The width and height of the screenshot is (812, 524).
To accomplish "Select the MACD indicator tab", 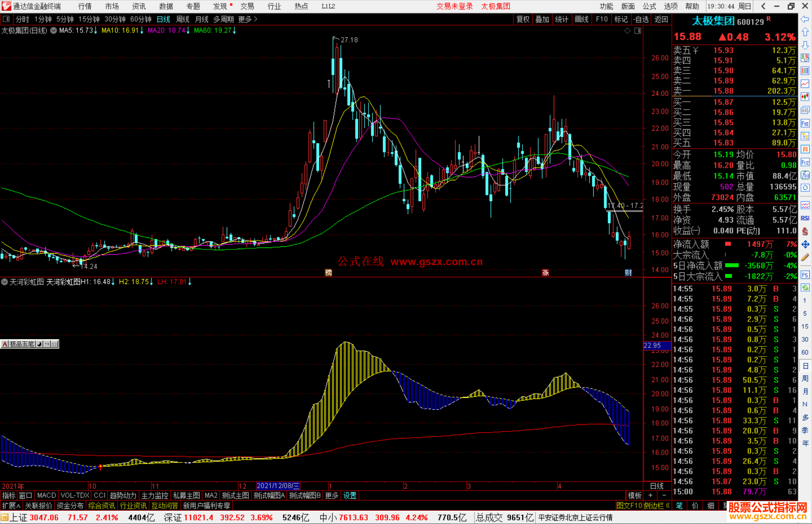I will coord(47,496).
